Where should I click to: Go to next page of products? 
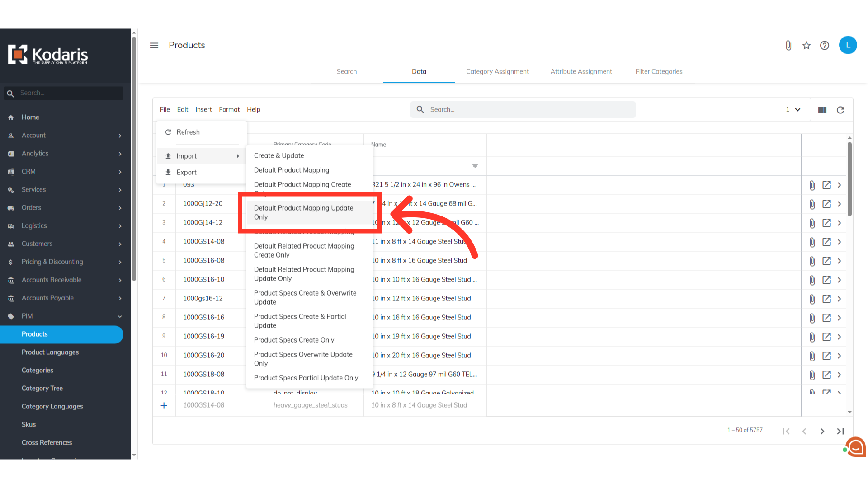[822, 431]
